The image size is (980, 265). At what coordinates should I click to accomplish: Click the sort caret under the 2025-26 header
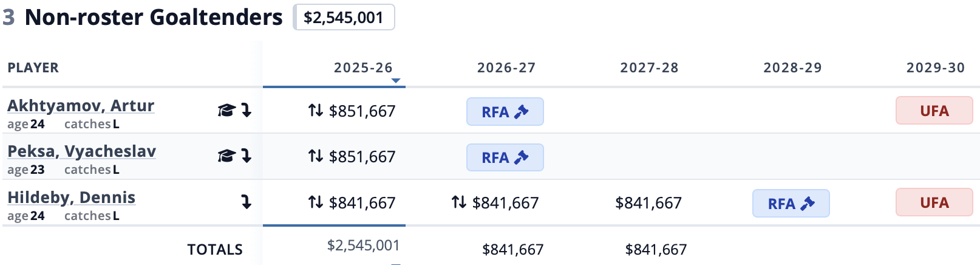(396, 81)
